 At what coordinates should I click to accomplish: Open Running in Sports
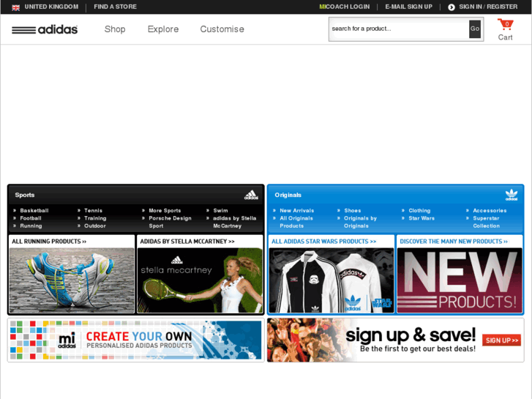[x=31, y=225]
